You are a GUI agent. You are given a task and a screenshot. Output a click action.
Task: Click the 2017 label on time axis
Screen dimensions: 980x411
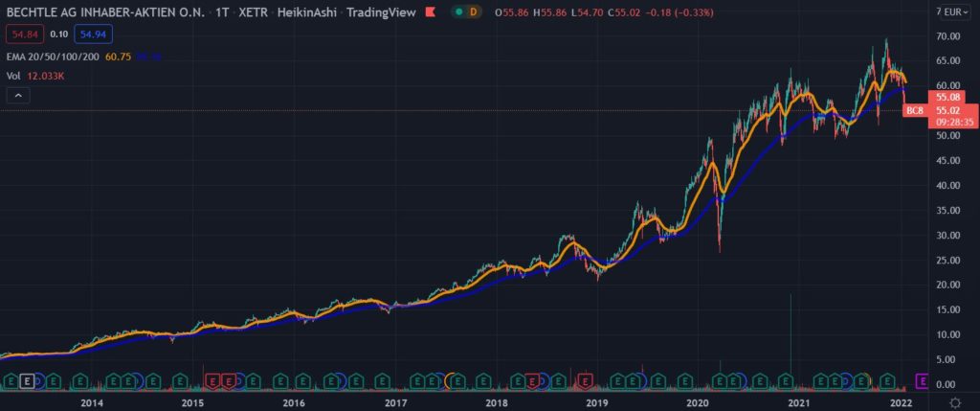click(x=395, y=402)
